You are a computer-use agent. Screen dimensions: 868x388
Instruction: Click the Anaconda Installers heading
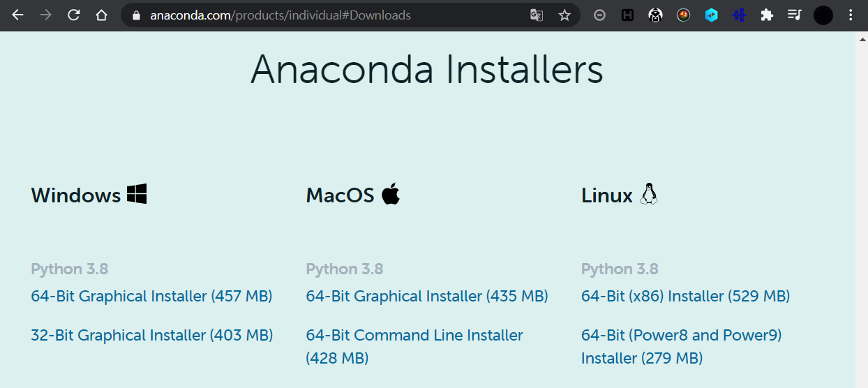tap(427, 70)
